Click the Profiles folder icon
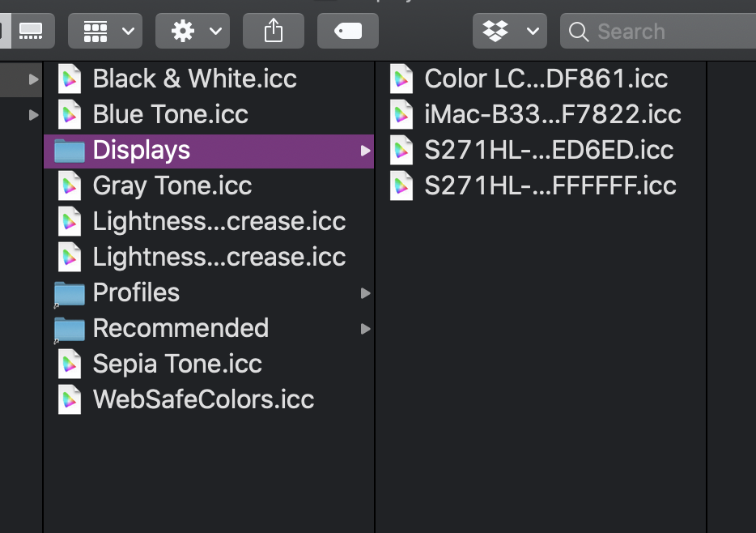The image size is (756, 533). click(x=70, y=293)
